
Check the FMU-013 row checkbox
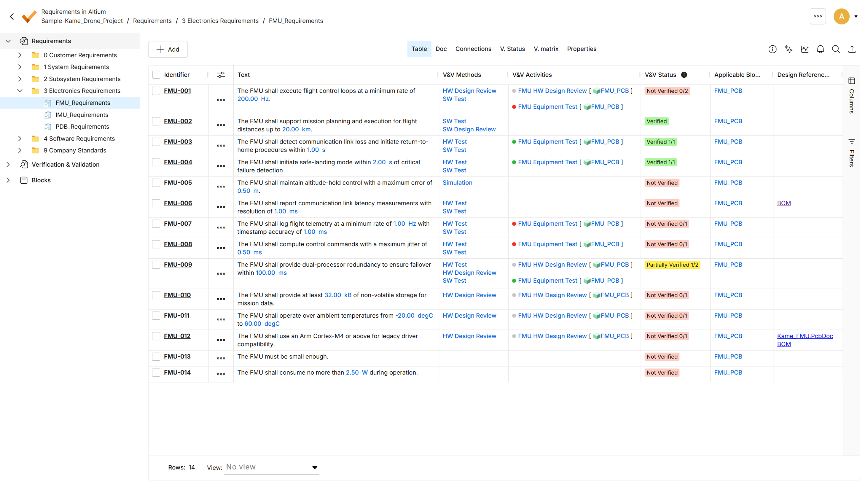[x=156, y=357]
